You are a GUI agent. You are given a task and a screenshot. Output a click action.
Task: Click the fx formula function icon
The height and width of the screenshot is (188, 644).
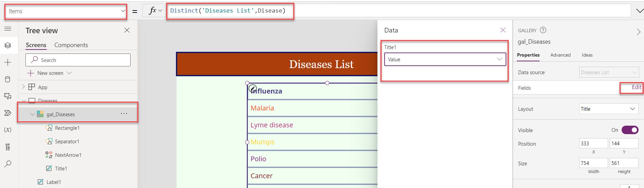point(153,11)
